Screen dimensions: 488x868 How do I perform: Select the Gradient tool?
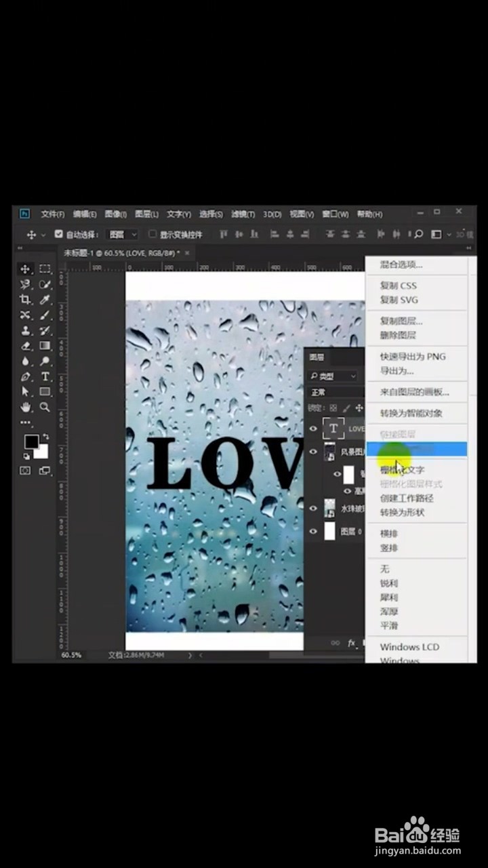click(x=45, y=346)
